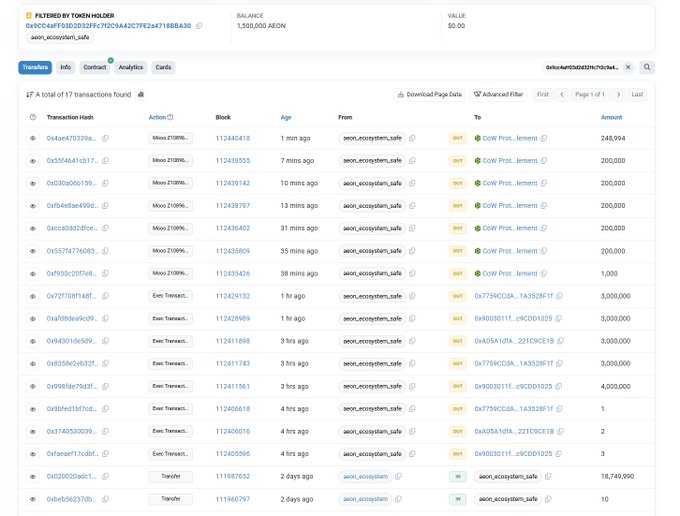This screenshot has width=680, height=516.
Task: Copy hash 0x4ae470339a
Action: coord(105,138)
